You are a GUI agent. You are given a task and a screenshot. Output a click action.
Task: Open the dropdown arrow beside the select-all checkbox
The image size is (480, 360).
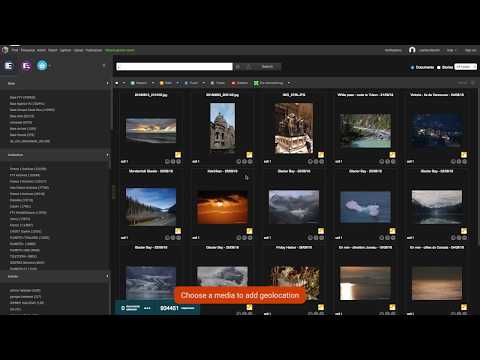tap(124, 83)
